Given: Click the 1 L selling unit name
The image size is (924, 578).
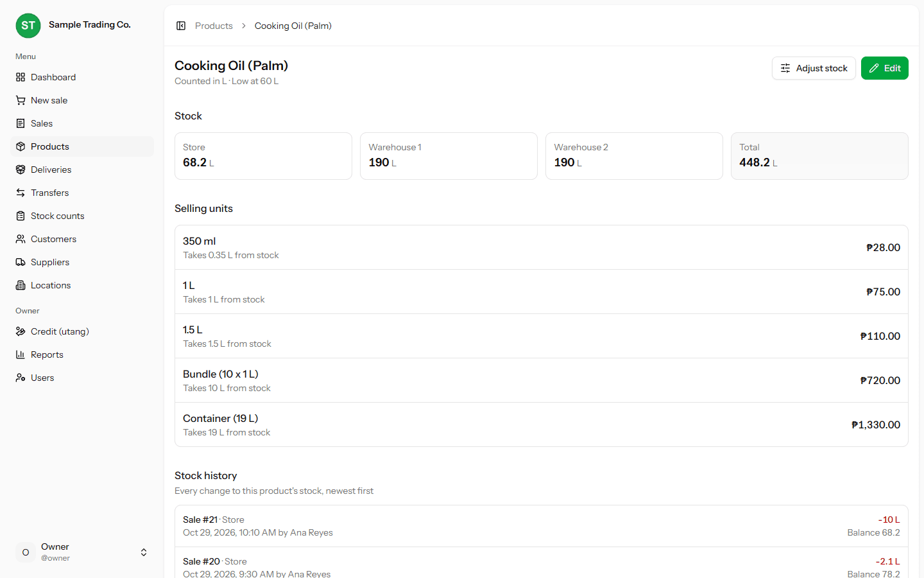Looking at the screenshot, I should (189, 285).
